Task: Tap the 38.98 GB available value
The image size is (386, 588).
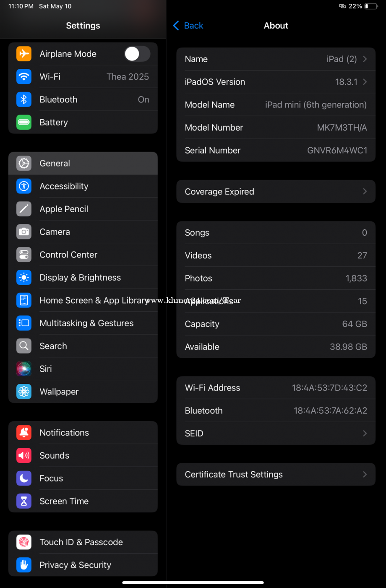Action: 349,347
